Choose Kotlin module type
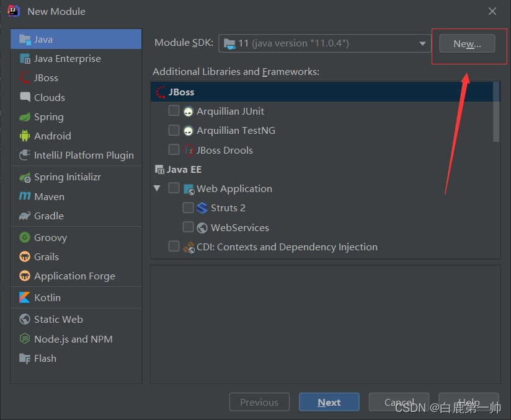Image resolution: width=511 pixels, height=420 pixels. click(76, 297)
